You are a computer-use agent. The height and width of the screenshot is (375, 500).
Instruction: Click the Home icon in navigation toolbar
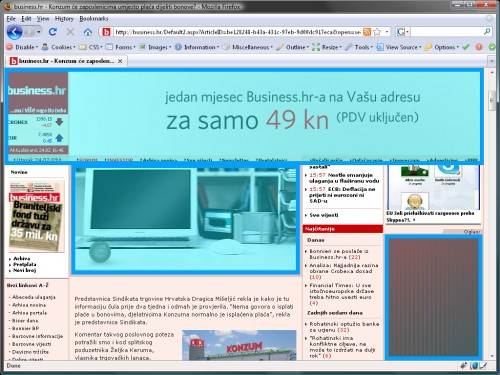[x=88, y=32]
